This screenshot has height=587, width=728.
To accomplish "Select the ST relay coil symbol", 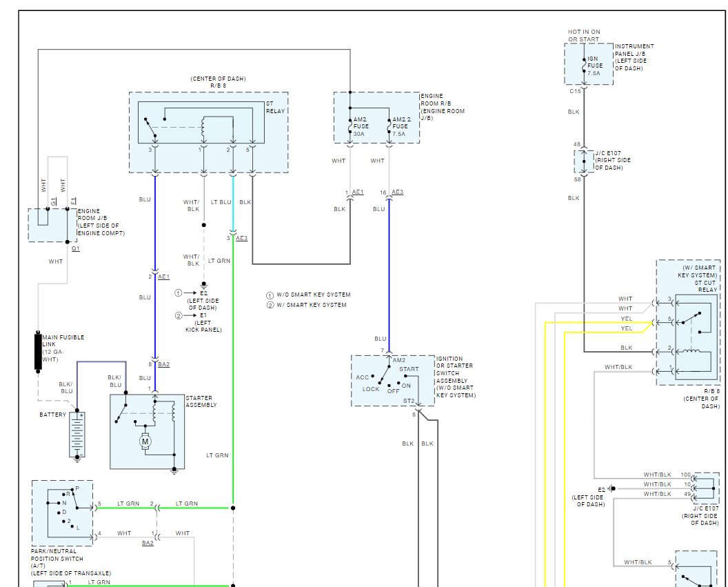I will (203, 128).
